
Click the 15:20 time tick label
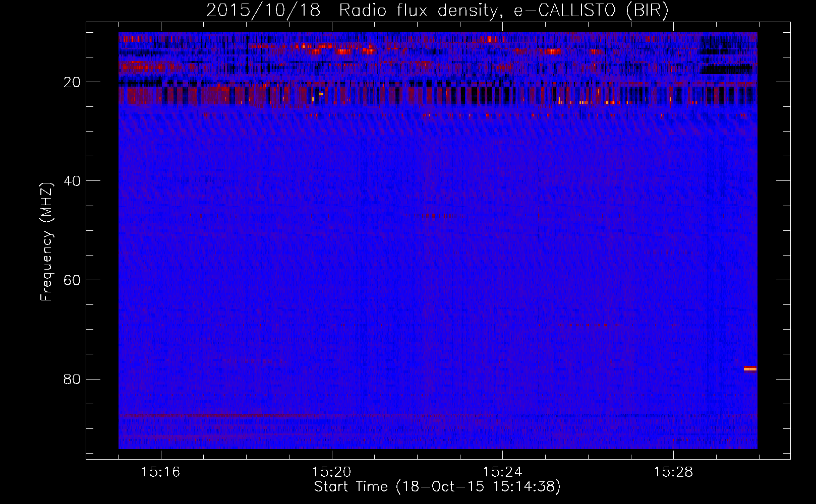pyautogui.click(x=331, y=472)
